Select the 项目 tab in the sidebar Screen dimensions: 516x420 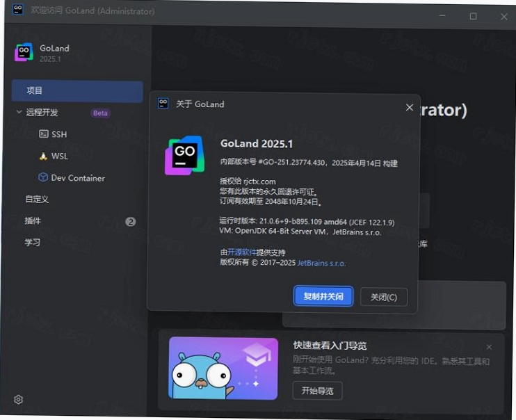[77, 91]
